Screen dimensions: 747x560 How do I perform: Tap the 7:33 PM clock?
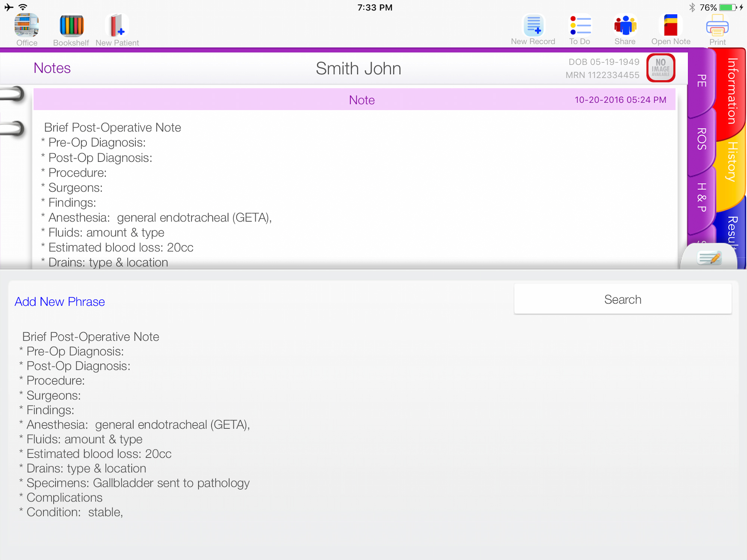click(x=375, y=7)
